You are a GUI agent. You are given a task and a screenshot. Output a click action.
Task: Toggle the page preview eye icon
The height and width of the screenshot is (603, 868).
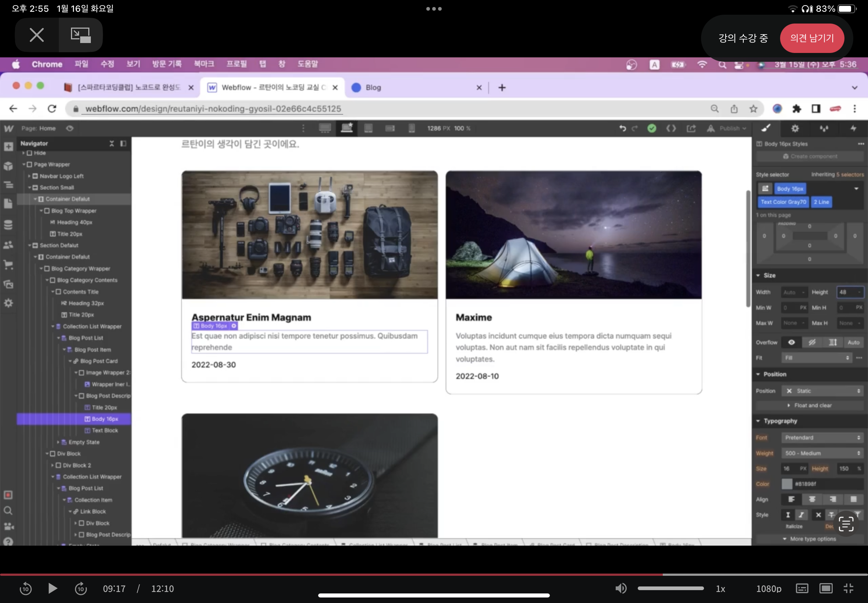[70, 128]
